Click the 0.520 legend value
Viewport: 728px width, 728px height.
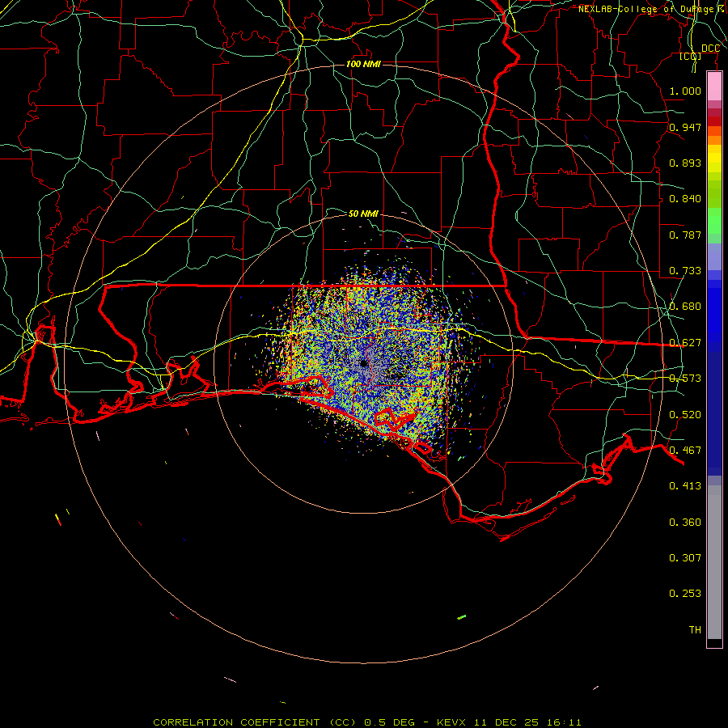[x=685, y=415]
